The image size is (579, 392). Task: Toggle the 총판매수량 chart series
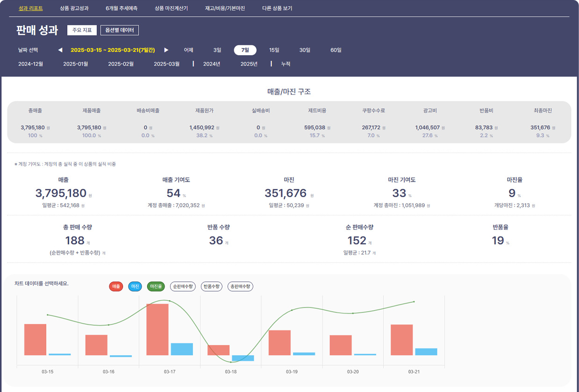point(240,286)
